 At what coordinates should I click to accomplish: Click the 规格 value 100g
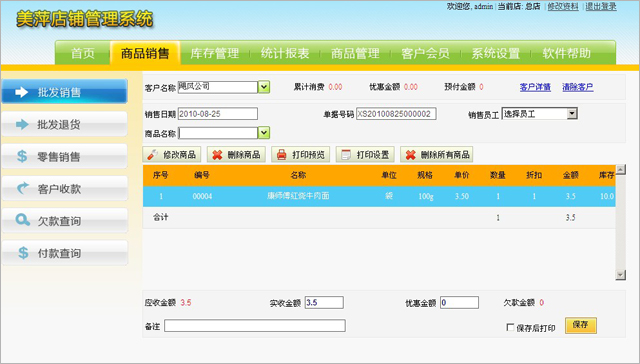[425, 196]
